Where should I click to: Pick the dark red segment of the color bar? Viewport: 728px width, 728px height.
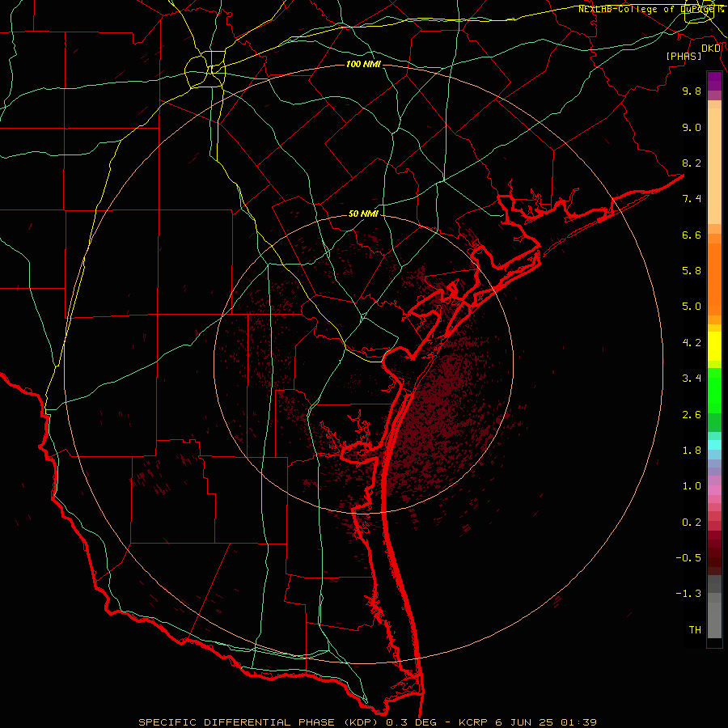(x=714, y=548)
